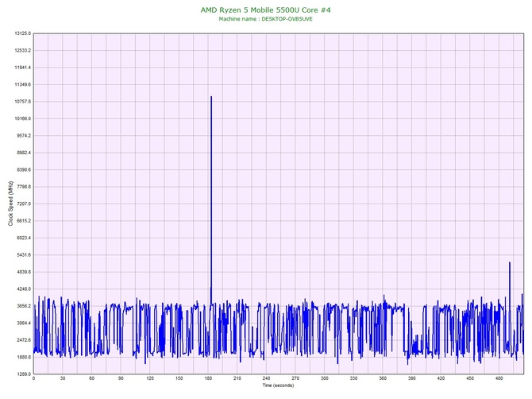Select the 3064.4 y-axis value

point(23,323)
